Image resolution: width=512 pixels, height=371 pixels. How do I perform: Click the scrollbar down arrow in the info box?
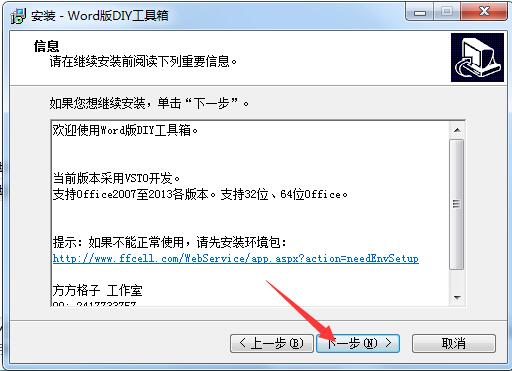click(457, 297)
